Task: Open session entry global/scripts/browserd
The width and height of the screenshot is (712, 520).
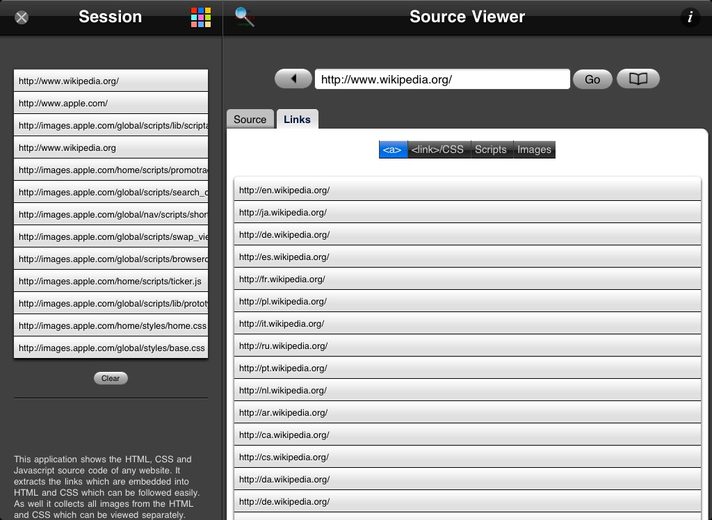Action: 111,258
